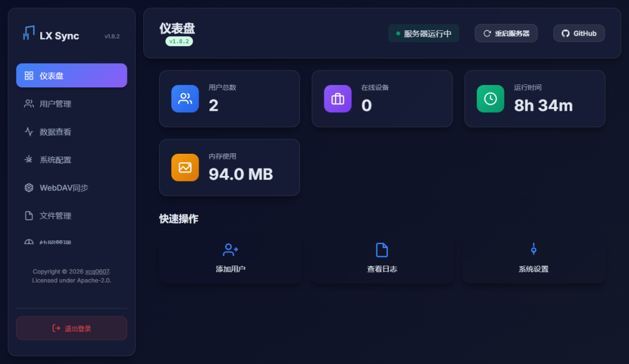629x364 pixels.
Task: Click the 重启服务器 button
Action: (x=506, y=33)
